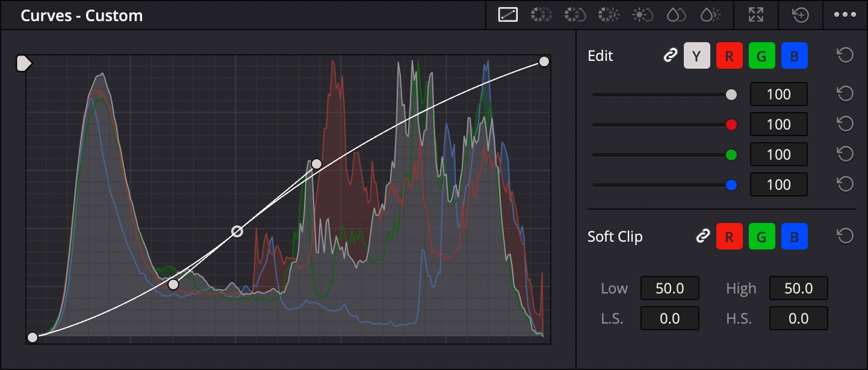Click the Soft Clip High value field
868x370 pixels.
point(798,289)
